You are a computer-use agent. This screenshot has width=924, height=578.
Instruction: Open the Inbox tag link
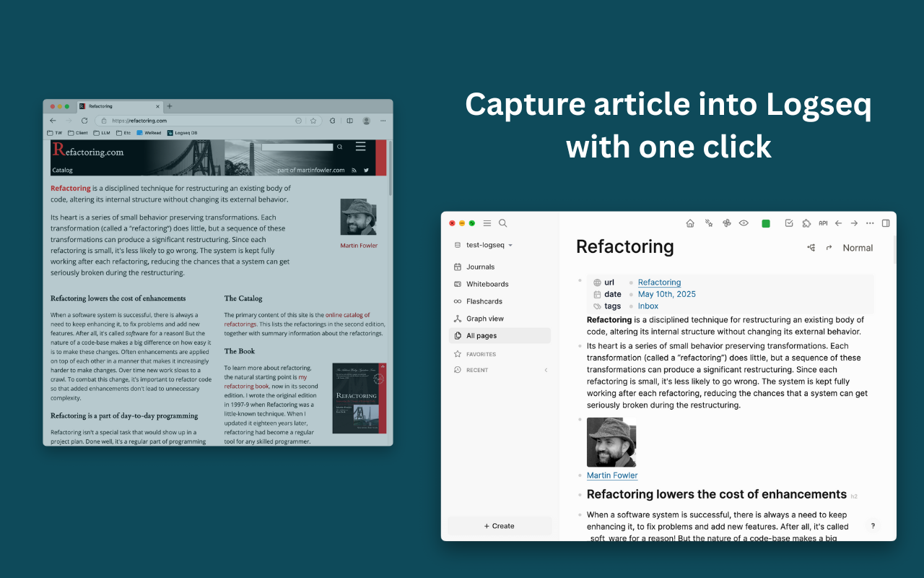648,306
